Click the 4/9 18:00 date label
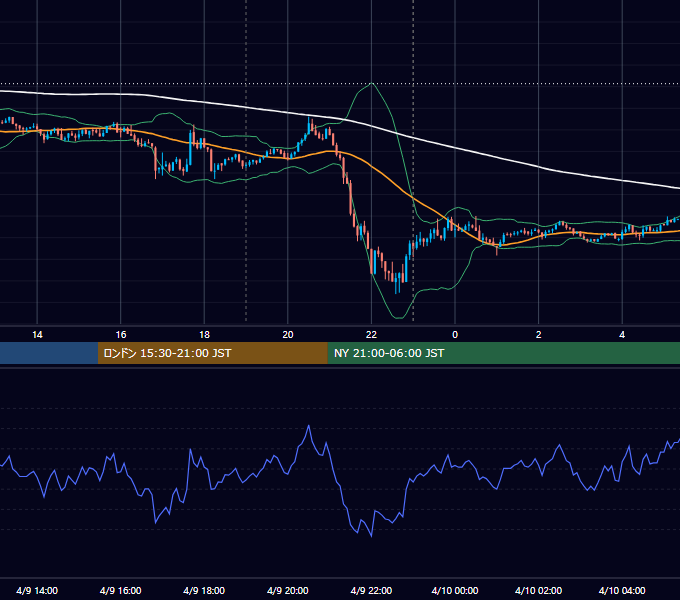Viewport: 680px width, 600px height. point(204,590)
